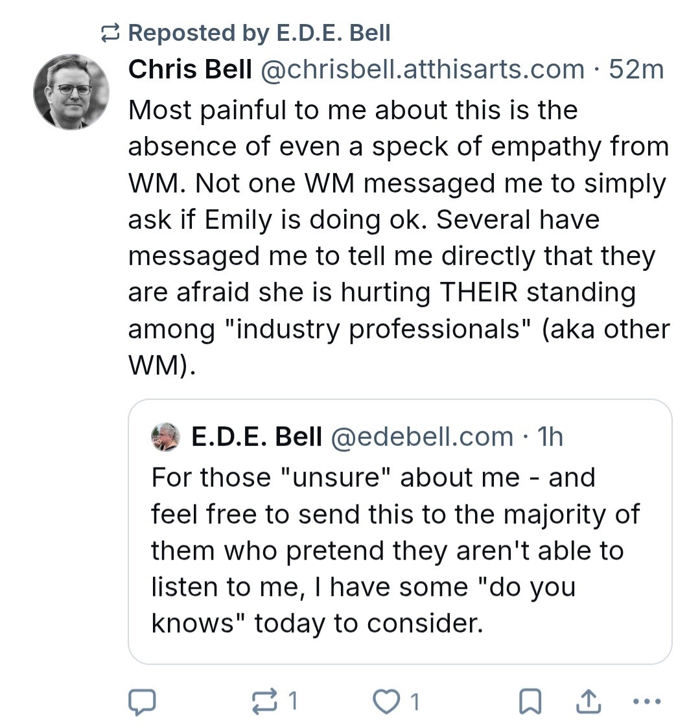Reply to Chris Bell's post
The image size is (700, 728).
[x=141, y=701]
